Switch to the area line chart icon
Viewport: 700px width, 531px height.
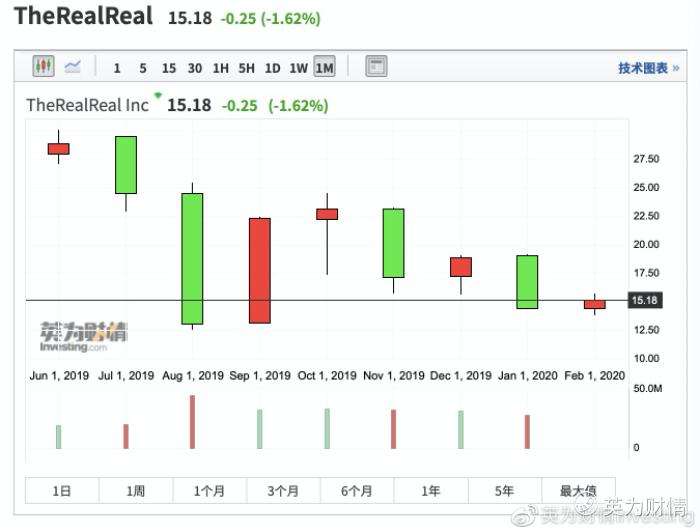click(x=72, y=67)
